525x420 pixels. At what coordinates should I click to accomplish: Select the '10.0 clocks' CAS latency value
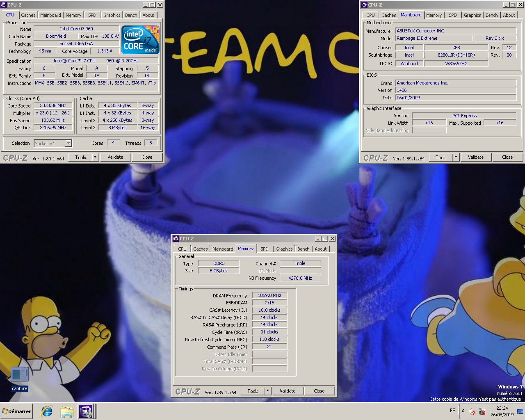tap(269, 310)
